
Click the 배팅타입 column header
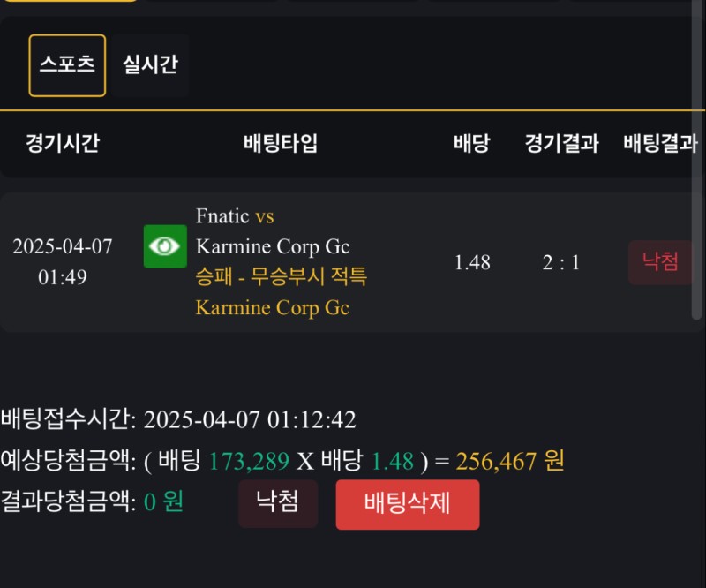coord(281,144)
